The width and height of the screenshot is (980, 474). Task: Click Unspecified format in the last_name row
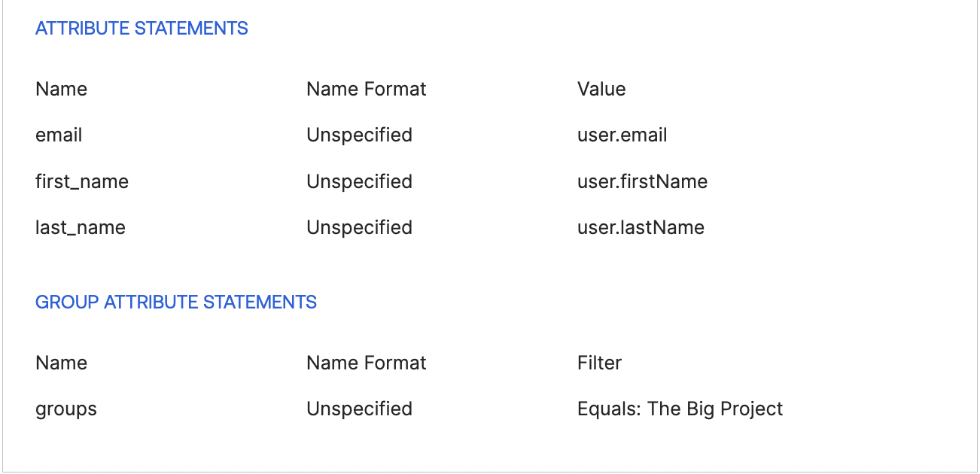point(359,228)
